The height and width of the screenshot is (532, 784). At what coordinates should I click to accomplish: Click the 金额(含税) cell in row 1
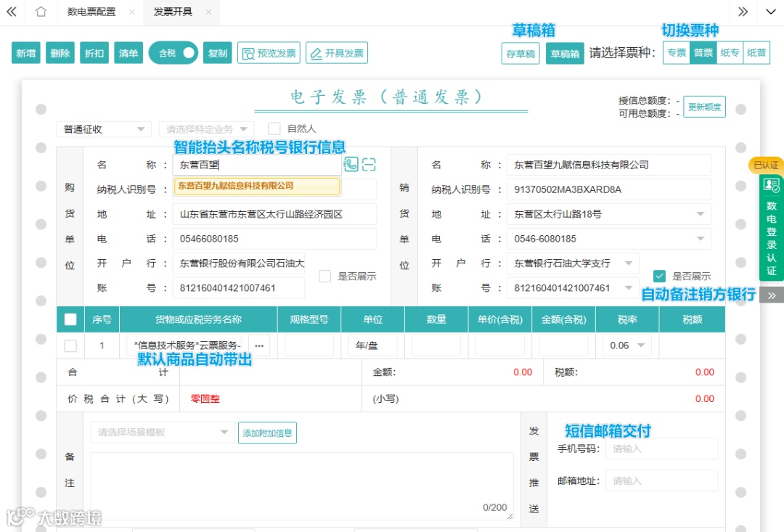point(563,345)
